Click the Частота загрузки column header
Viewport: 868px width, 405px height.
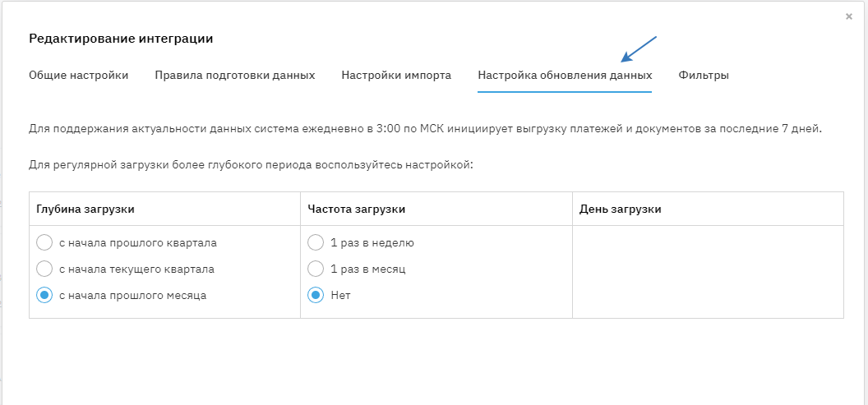point(357,209)
